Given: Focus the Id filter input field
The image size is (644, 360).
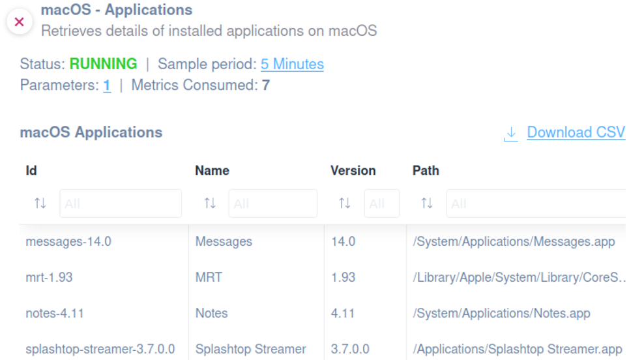Looking at the screenshot, I should coord(121,203).
